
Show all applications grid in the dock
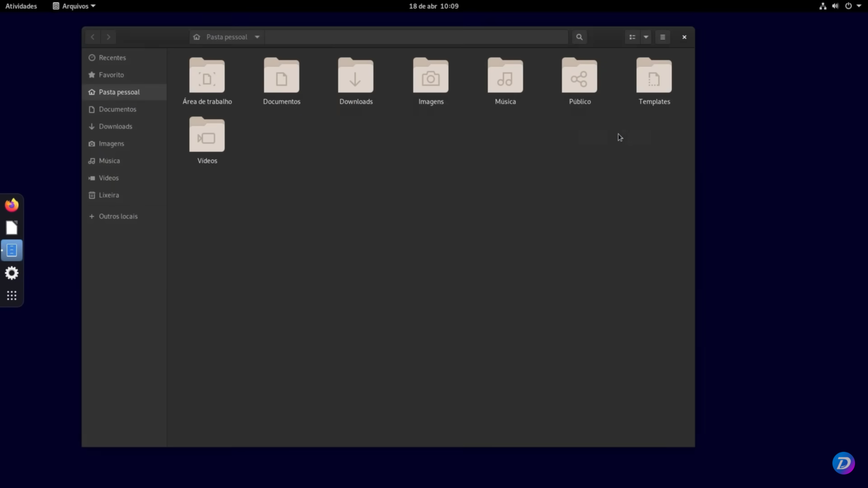pos(11,295)
